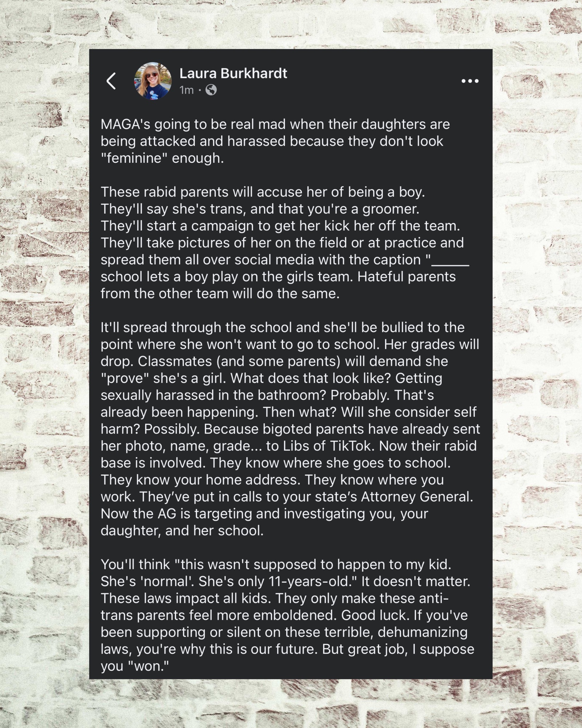Click the line starting "It'll spread through the school"

pos(282,327)
